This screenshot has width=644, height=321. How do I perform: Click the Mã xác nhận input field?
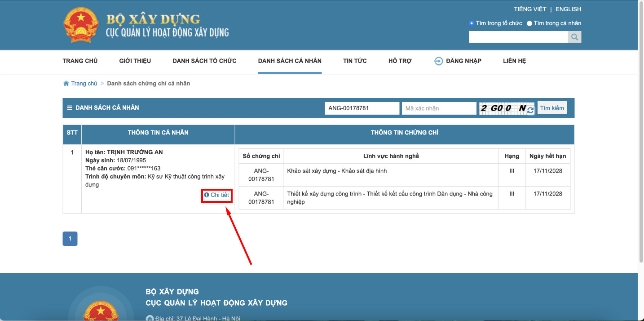point(438,108)
